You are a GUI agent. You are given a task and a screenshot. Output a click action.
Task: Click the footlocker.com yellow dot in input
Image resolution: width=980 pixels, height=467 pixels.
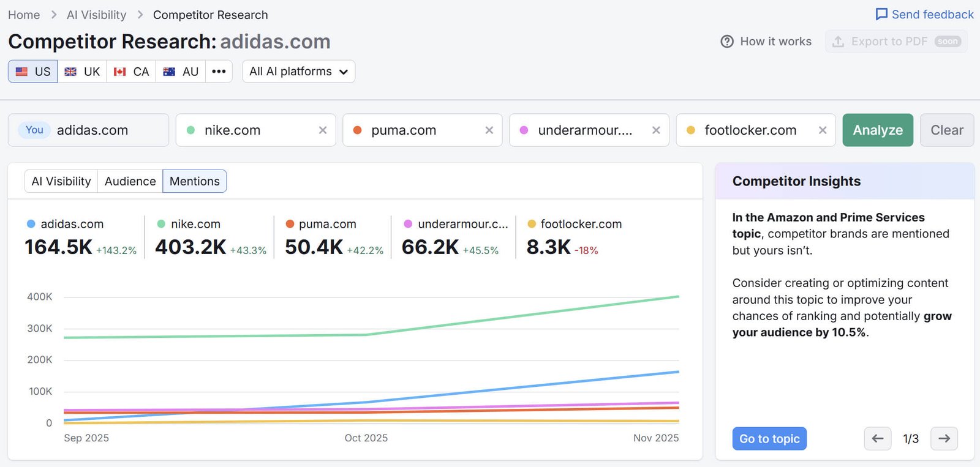691,130
